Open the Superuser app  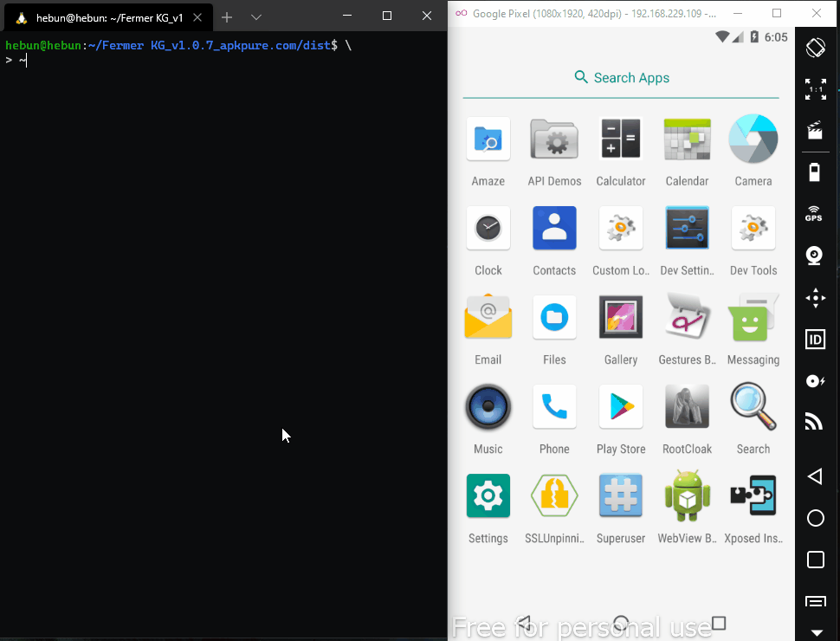[621, 496]
